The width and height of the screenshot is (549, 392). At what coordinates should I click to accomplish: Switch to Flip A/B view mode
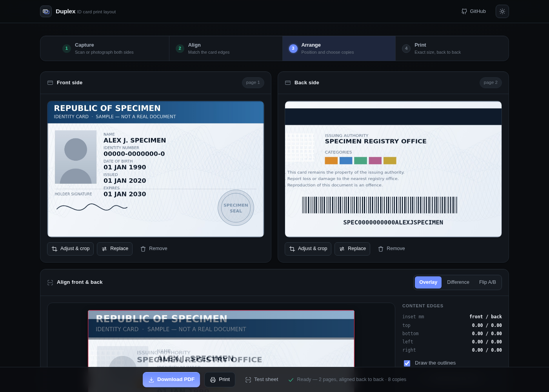(487, 283)
